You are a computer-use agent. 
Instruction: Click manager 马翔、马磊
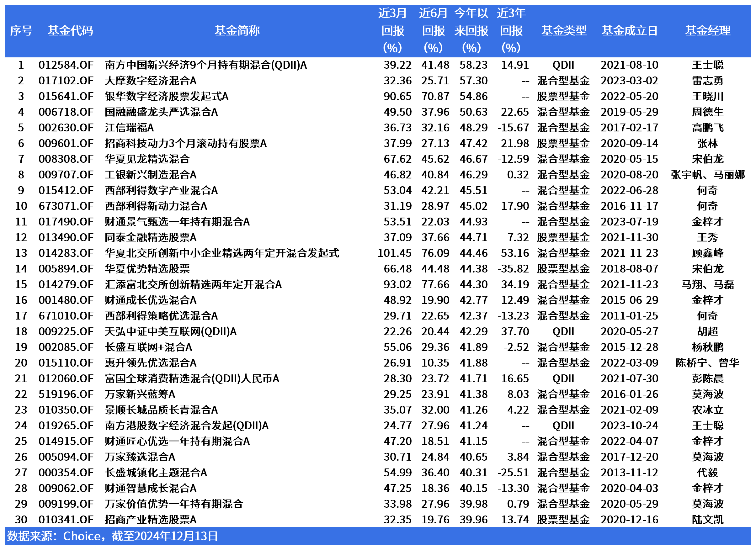(x=708, y=284)
